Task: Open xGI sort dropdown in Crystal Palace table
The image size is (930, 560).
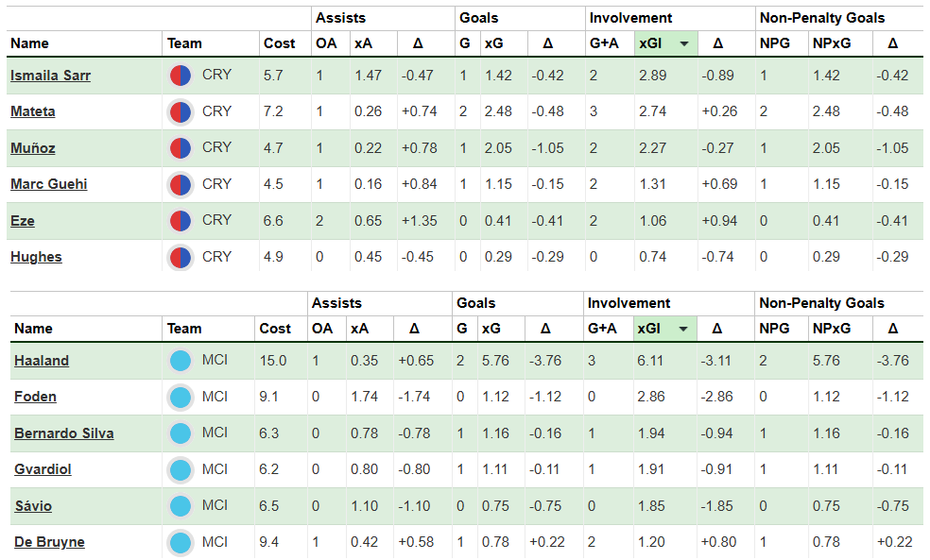Action: click(683, 43)
